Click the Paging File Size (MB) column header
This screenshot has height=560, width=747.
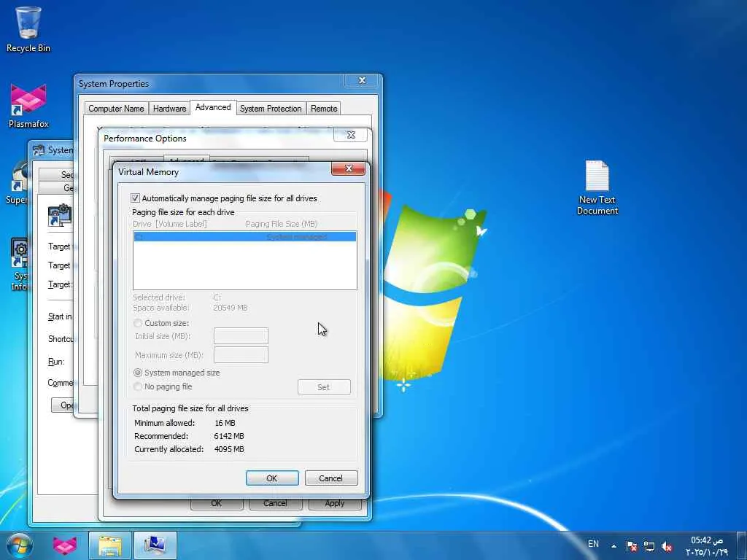(282, 224)
